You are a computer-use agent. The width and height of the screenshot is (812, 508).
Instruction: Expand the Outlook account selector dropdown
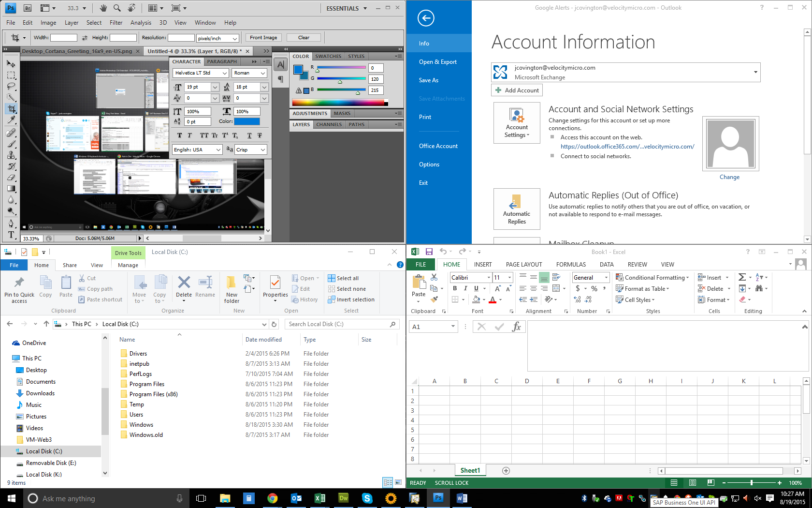tap(755, 73)
